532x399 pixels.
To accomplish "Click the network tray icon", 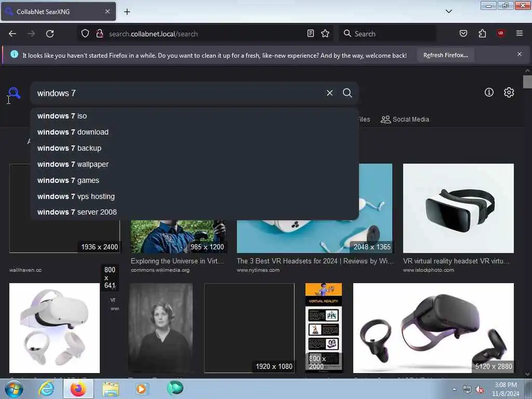I will coord(467,390).
